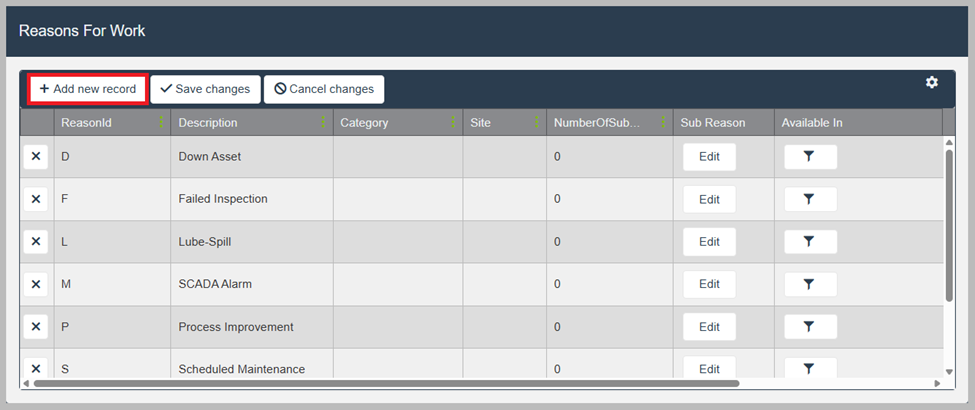Save changes to the grid

click(205, 89)
